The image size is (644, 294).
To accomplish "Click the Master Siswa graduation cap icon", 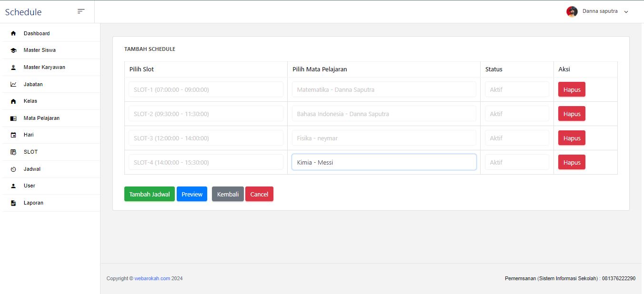I will [13, 50].
